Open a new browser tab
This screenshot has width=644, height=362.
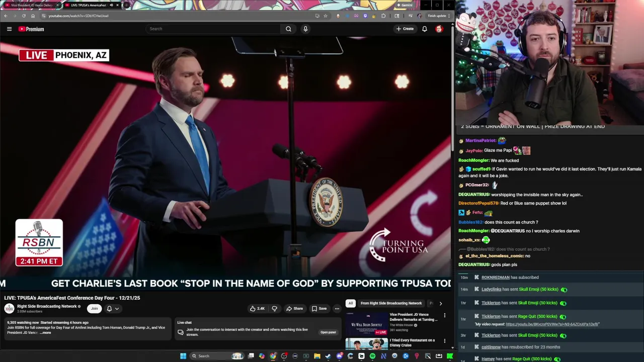click(126, 5)
